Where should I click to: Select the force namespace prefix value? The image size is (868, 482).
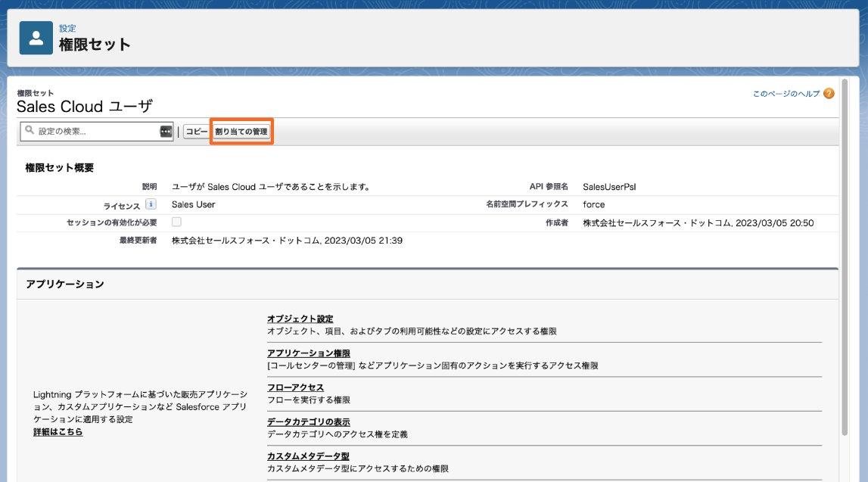pyautogui.click(x=593, y=204)
